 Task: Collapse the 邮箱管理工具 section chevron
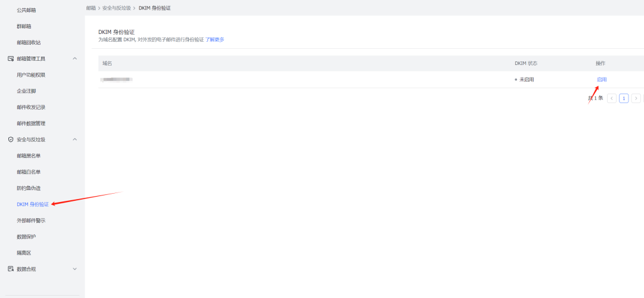tap(75, 58)
